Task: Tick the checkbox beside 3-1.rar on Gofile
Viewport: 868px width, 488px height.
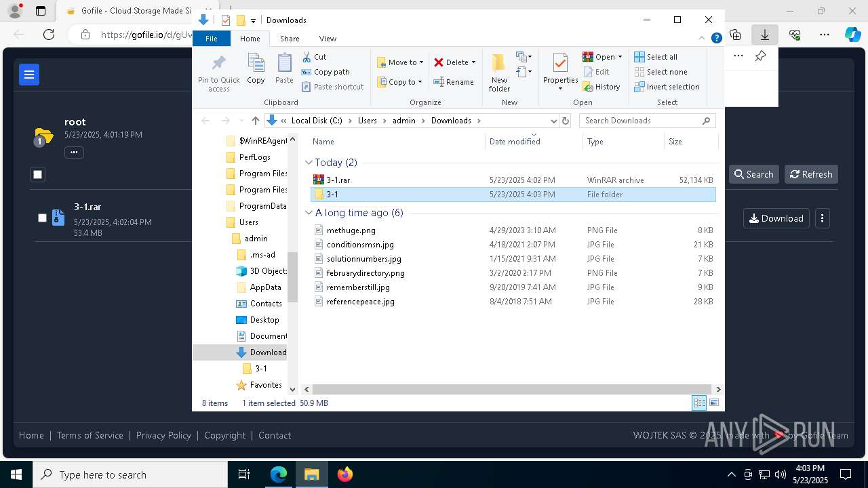Action: (42, 218)
